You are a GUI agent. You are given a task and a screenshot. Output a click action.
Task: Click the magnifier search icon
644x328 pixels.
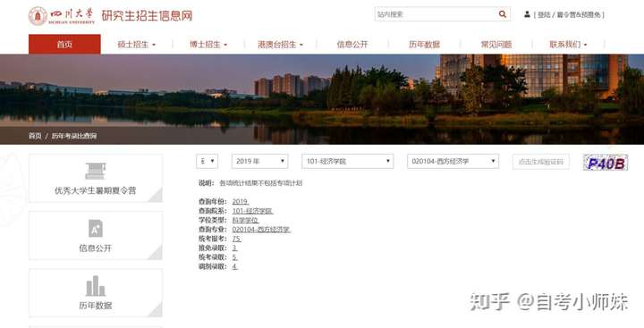pos(503,14)
